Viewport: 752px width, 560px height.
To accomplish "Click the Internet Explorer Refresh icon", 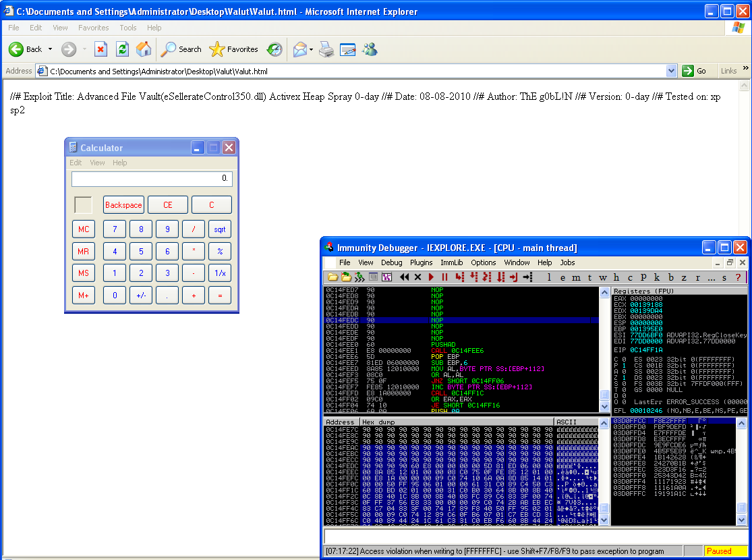I will click(122, 49).
